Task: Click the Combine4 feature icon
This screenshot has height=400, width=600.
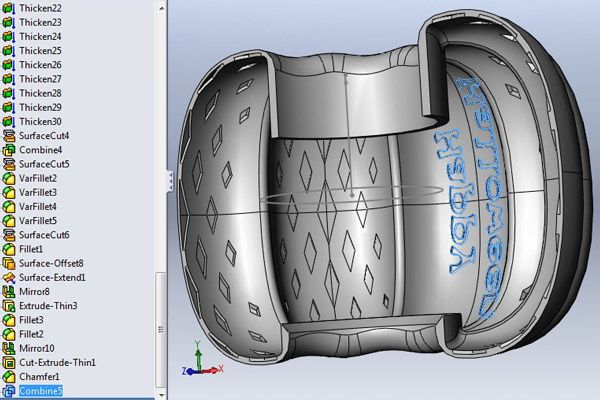Action: 8,150
